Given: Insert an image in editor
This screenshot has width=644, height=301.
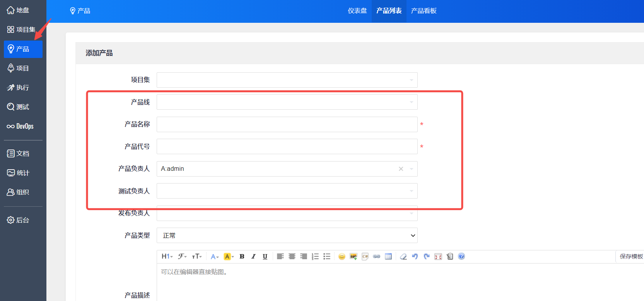Looking at the screenshot, I should (354, 257).
